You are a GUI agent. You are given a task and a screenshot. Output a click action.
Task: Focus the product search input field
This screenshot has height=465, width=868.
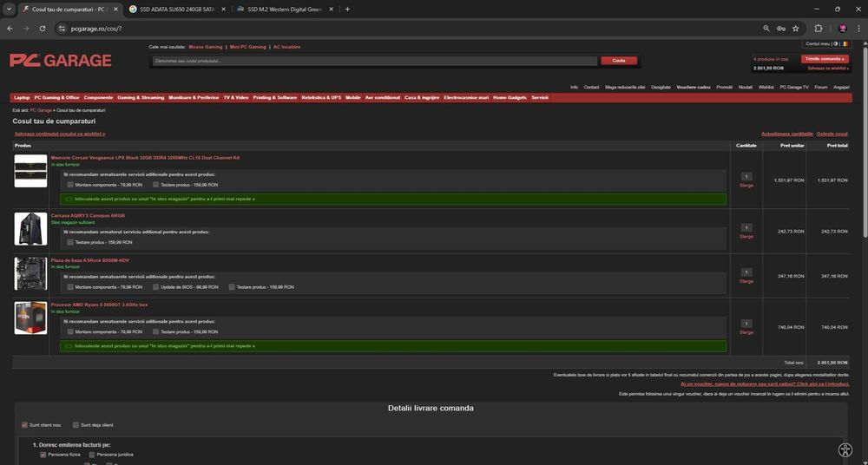pyautogui.click(x=375, y=61)
